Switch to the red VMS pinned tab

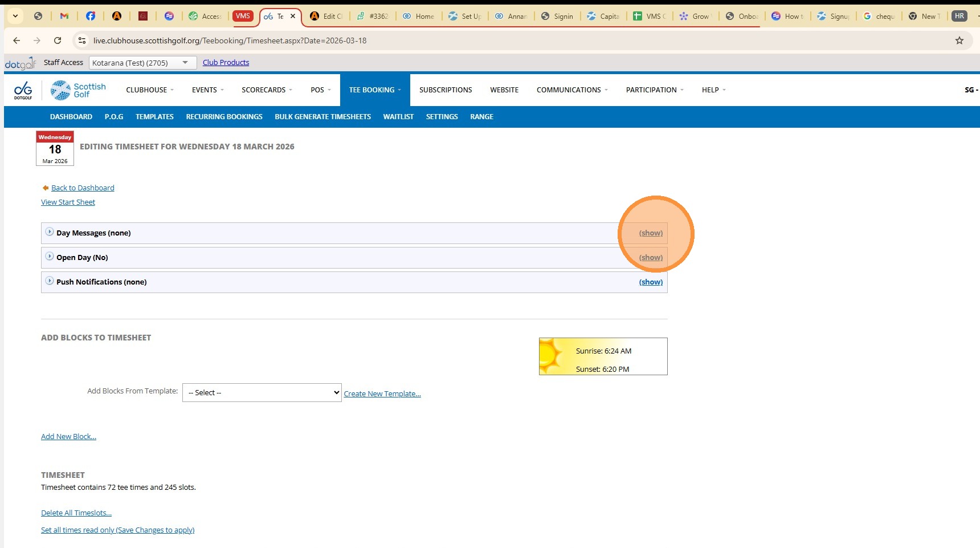243,16
